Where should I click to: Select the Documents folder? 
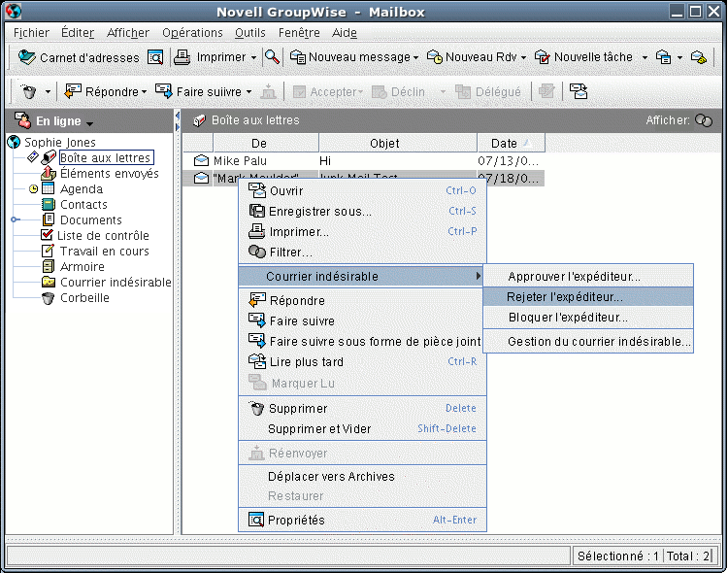point(91,220)
